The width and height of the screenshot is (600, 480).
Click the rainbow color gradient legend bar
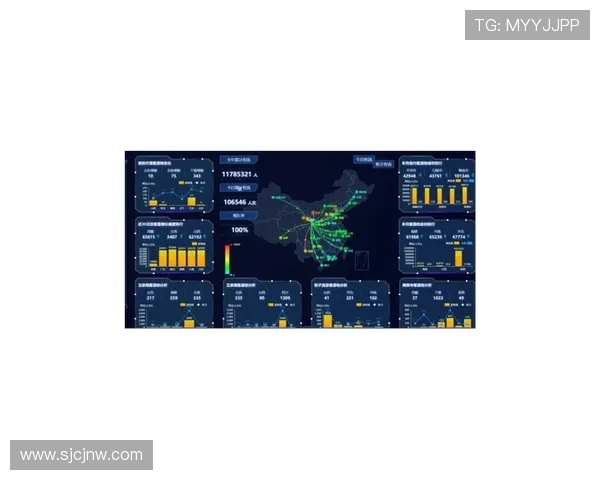click(227, 258)
